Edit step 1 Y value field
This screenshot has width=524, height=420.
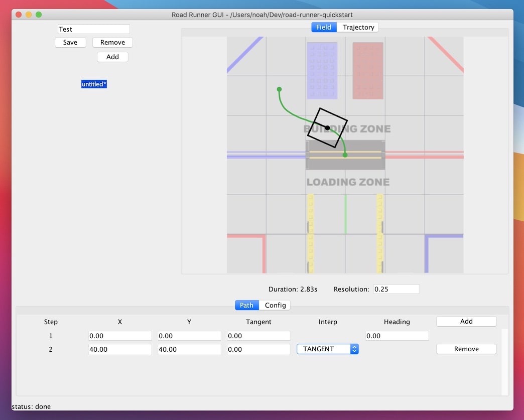point(189,336)
